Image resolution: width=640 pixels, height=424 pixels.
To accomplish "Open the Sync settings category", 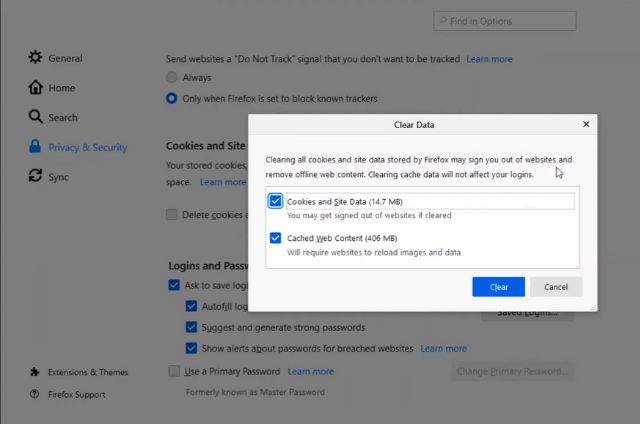I will click(x=49, y=177).
